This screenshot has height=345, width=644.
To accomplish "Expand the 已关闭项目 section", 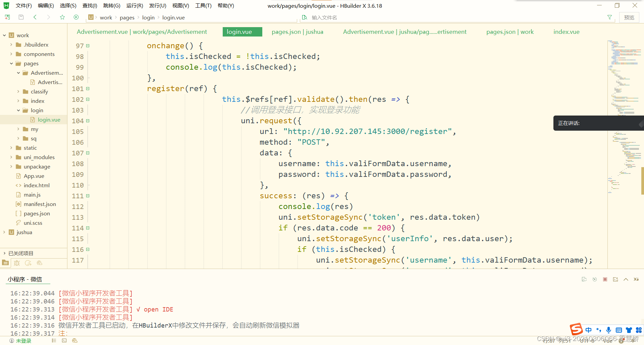I will pyautogui.click(x=4, y=253).
